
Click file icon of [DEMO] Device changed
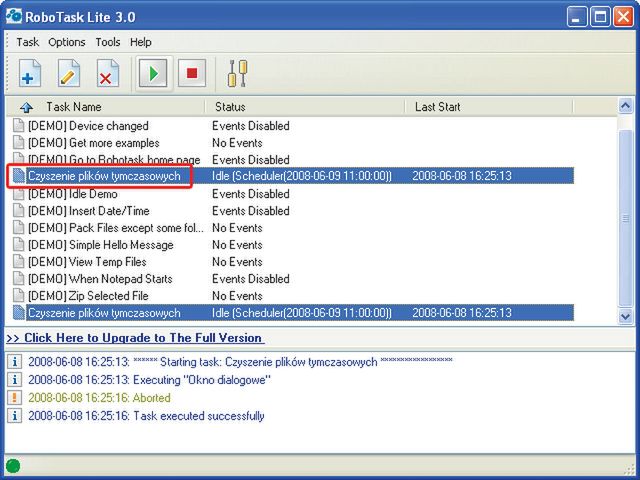(x=18, y=126)
